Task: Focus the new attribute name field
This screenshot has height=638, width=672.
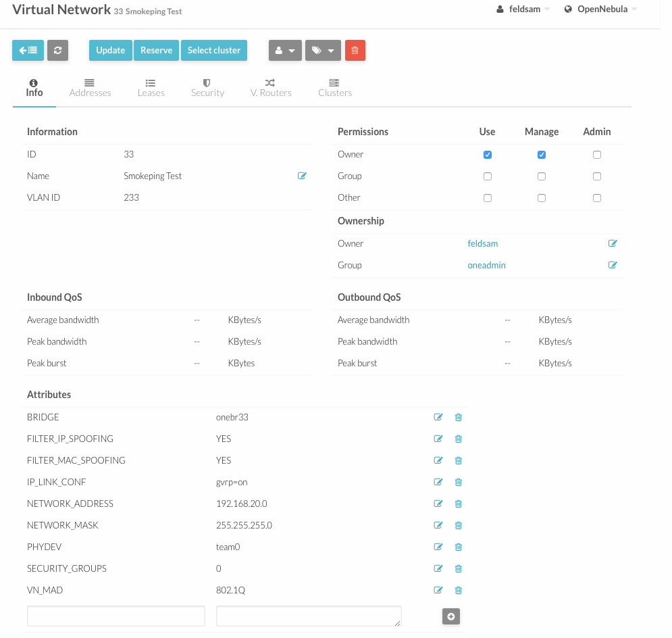Action: coord(116,616)
